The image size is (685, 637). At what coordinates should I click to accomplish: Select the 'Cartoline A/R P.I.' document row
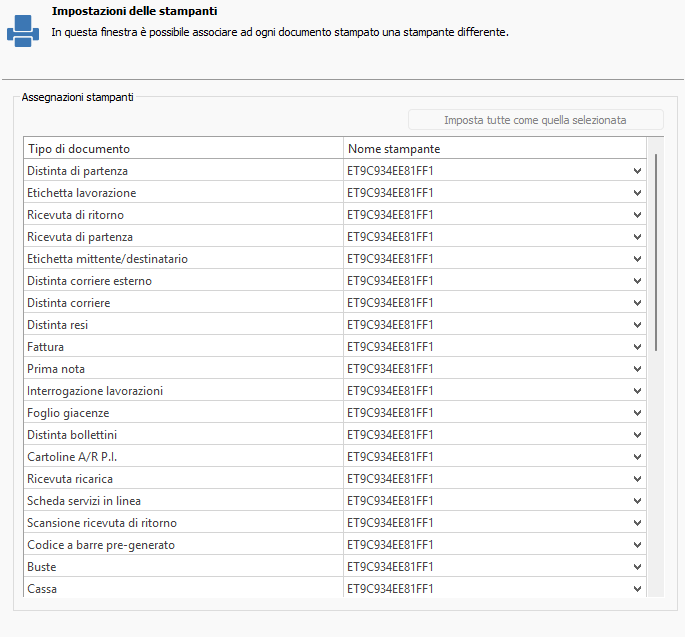(x=183, y=457)
